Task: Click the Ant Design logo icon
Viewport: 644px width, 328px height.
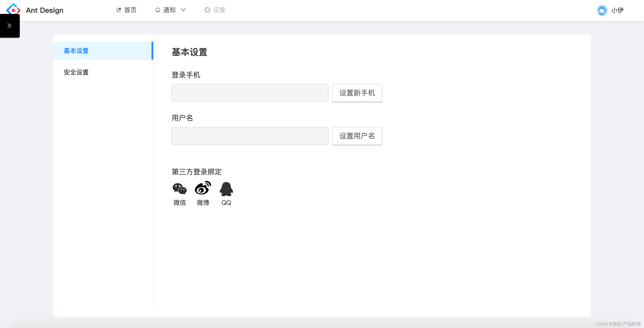Action: (13, 9)
